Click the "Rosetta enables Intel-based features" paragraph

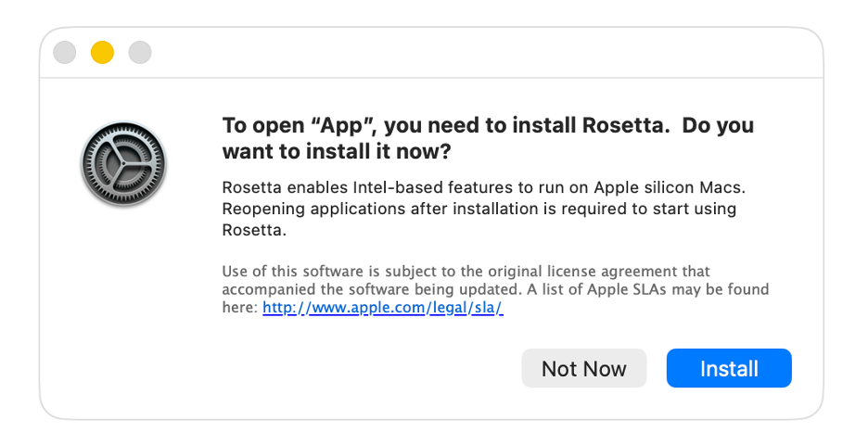pyautogui.click(x=484, y=209)
